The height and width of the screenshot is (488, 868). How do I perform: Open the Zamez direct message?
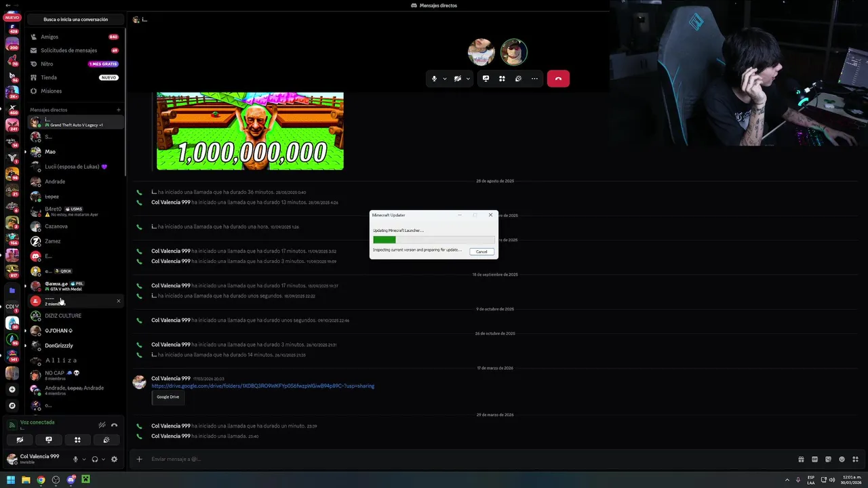(x=75, y=241)
